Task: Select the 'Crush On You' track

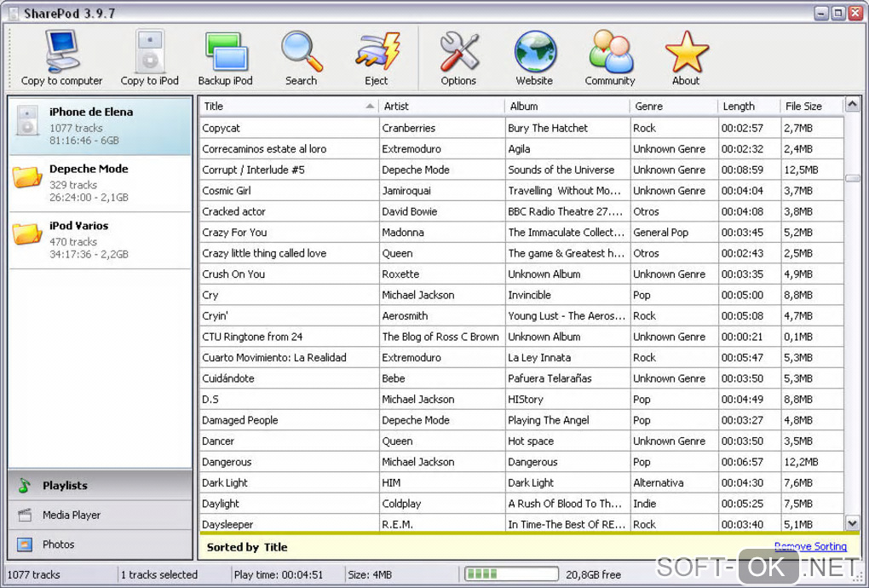Action: click(x=233, y=274)
